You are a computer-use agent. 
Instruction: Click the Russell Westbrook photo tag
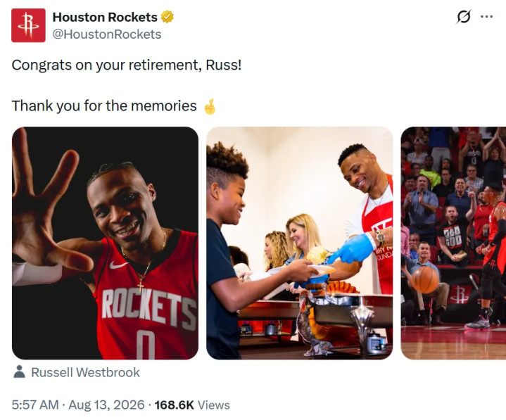(86, 372)
